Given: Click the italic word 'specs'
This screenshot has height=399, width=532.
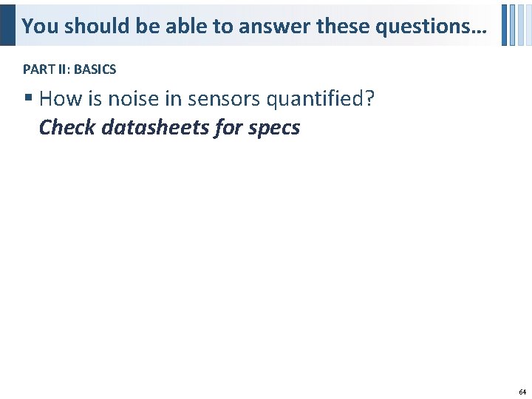Looking at the screenshot, I should tap(274, 127).
